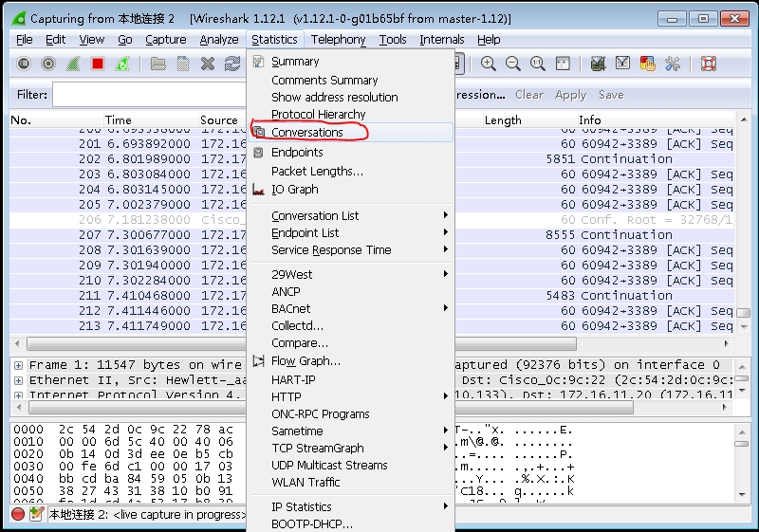Viewport: 759px width, 532px height.
Task: Expand the Service Response Time submenu
Action: coord(351,250)
